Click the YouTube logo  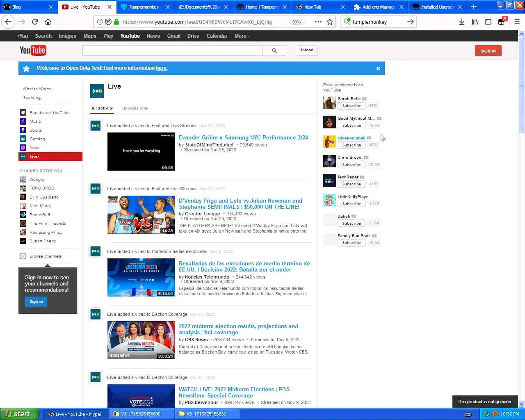pyautogui.click(x=33, y=50)
